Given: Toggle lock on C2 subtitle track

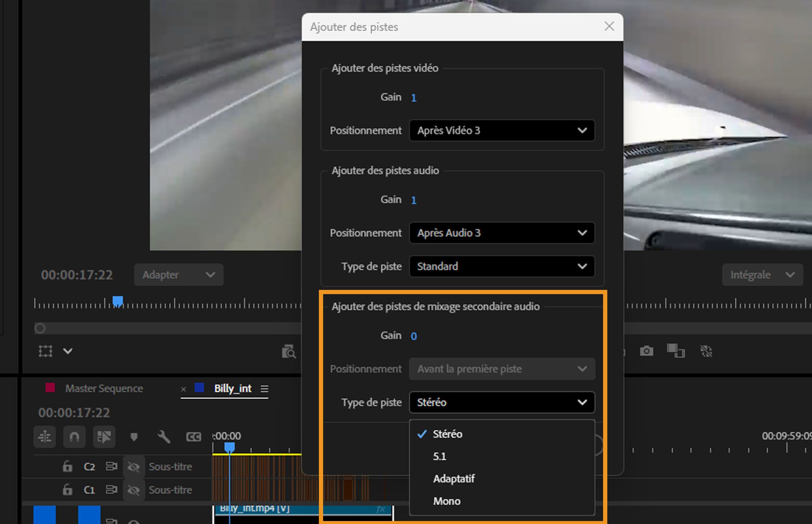Looking at the screenshot, I should point(67,467).
